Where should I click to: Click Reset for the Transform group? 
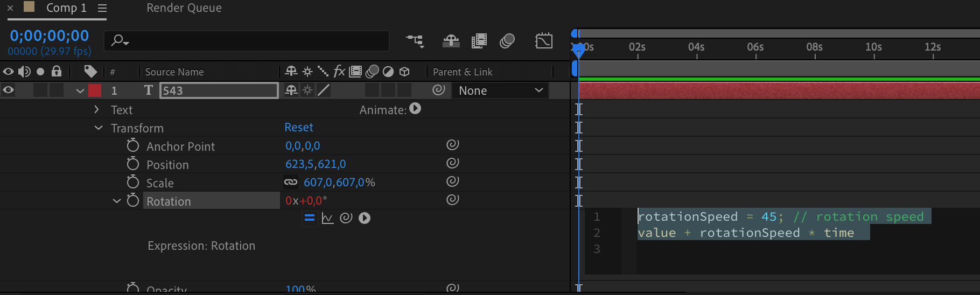click(x=298, y=128)
